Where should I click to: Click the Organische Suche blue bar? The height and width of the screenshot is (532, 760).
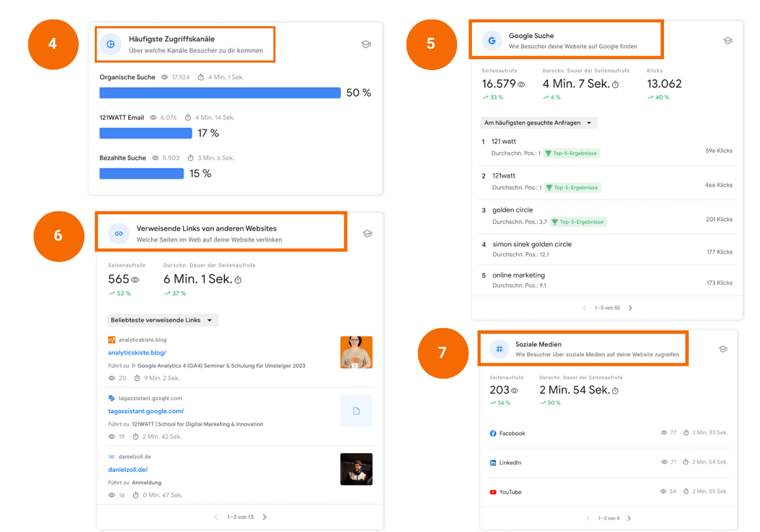[x=220, y=93]
